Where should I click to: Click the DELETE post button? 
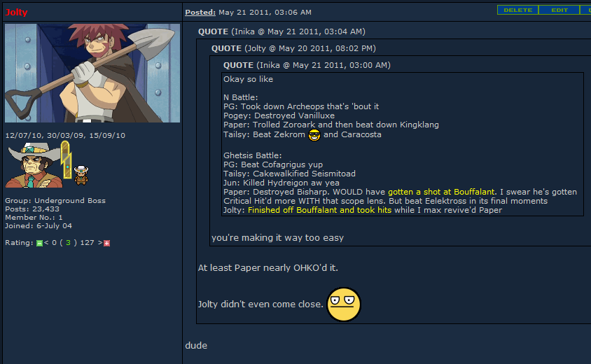pyautogui.click(x=518, y=10)
